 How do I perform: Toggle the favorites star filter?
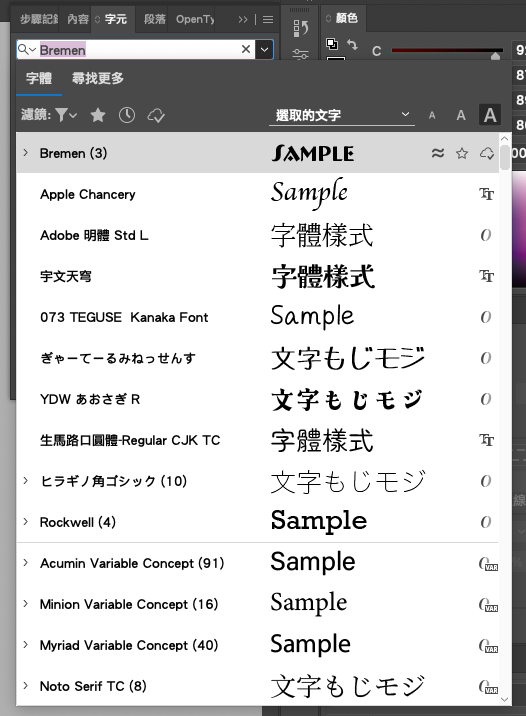click(98, 115)
